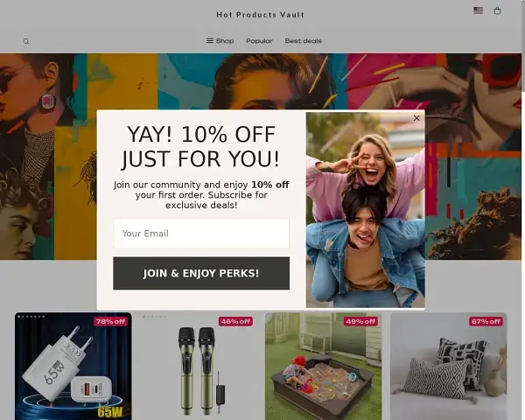Open the shopping bag cart icon

[497, 10]
